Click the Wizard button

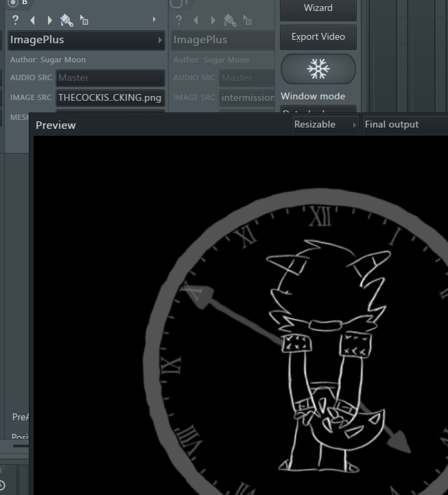click(318, 8)
